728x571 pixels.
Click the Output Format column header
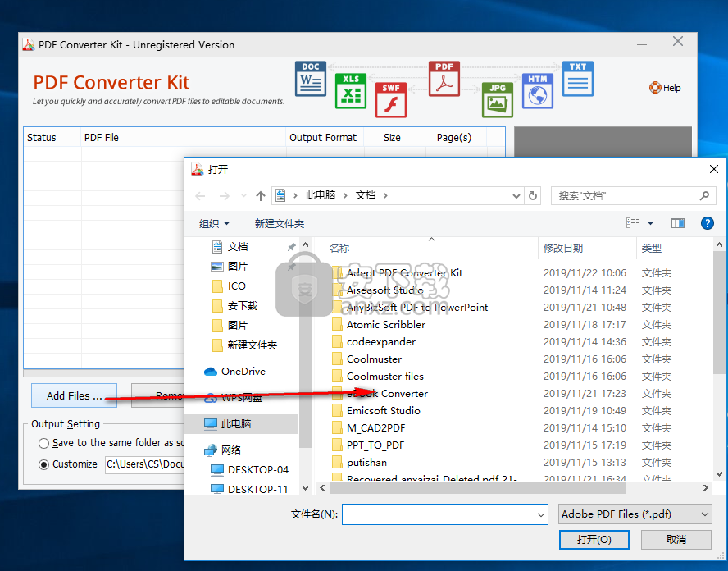coord(325,138)
